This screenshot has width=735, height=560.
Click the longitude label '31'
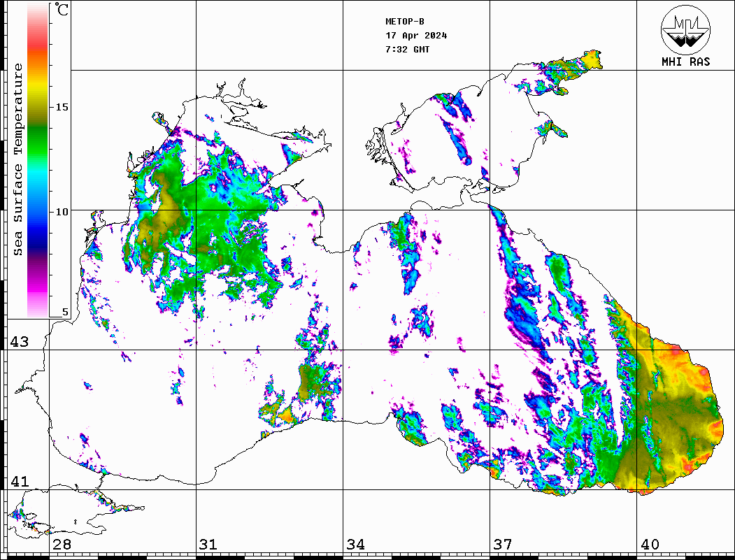pos(208,544)
